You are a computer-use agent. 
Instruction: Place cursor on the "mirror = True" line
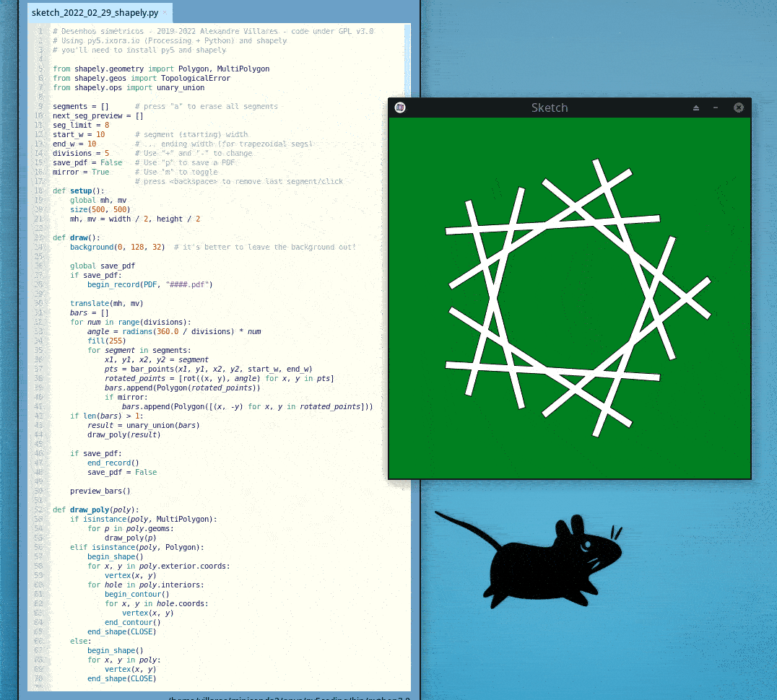[x=81, y=172]
